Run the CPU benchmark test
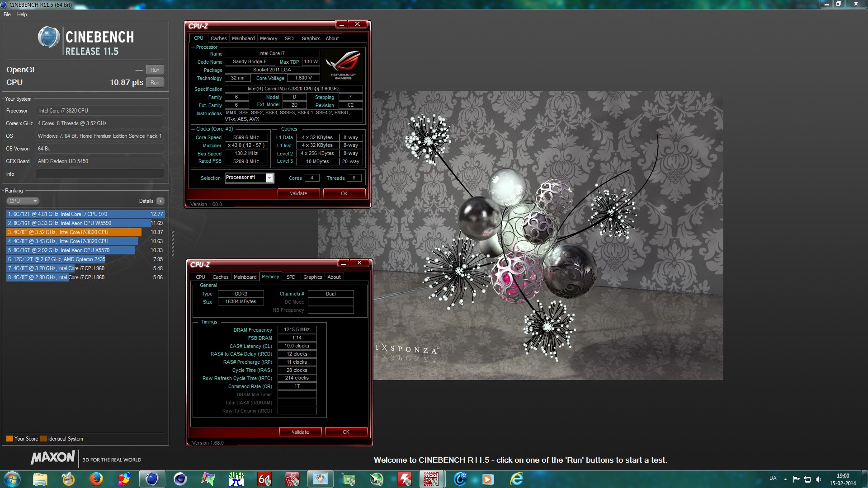868x488 pixels. click(x=155, y=83)
